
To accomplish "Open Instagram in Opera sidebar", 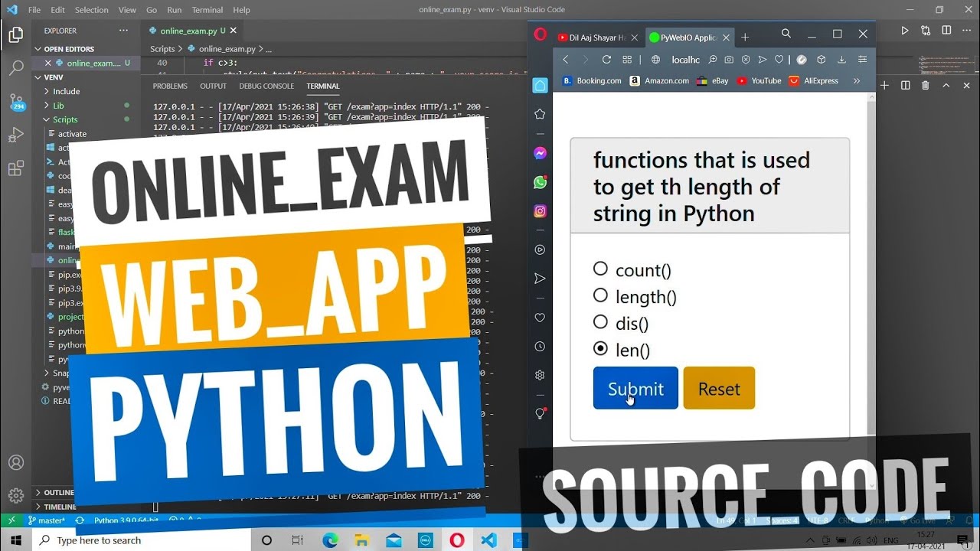I will 540,211.
